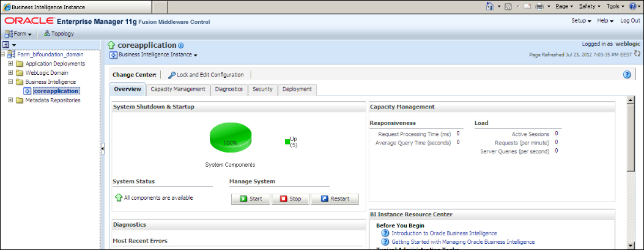
Task: Open Introduction to Oracle Business Intelligence link
Action: (444, 233)
